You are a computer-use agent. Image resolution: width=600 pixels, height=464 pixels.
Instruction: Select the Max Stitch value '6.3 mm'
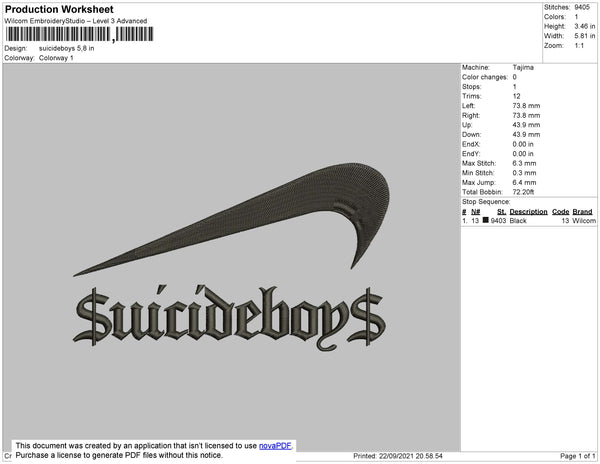(x=524, y=163)
